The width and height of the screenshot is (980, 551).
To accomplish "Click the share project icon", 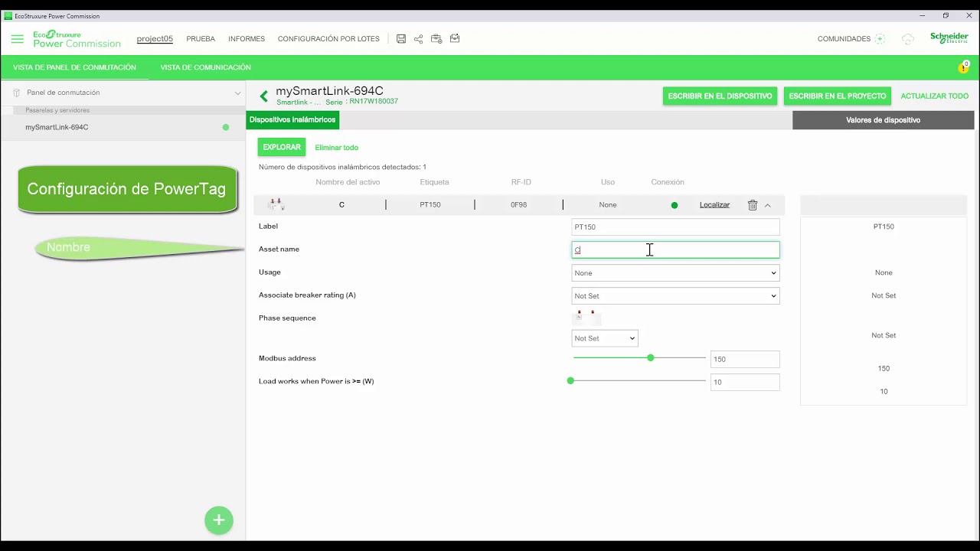I will click(419, 39).
